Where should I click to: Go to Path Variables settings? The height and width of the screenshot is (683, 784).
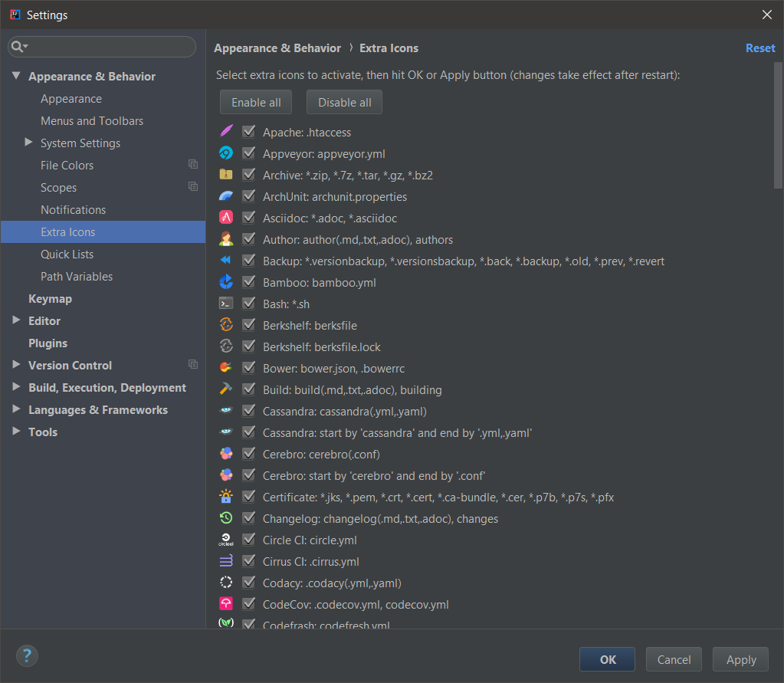[77, 277]
